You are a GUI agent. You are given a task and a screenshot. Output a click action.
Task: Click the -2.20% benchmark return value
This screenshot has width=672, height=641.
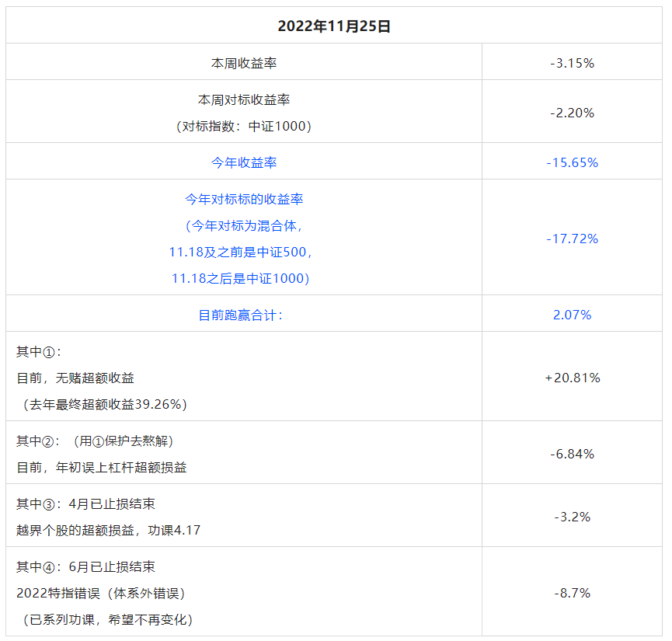click(x=572, y=113)
